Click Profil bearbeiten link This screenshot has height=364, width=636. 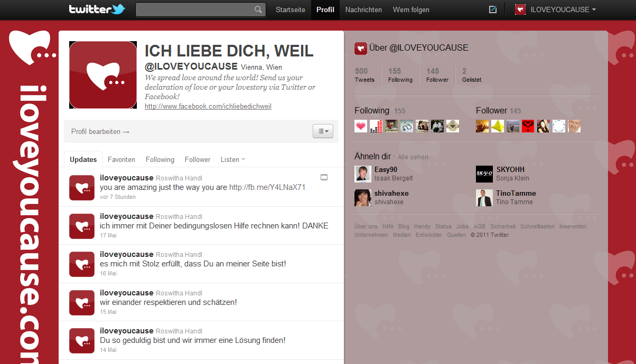[x=100, y=132]
